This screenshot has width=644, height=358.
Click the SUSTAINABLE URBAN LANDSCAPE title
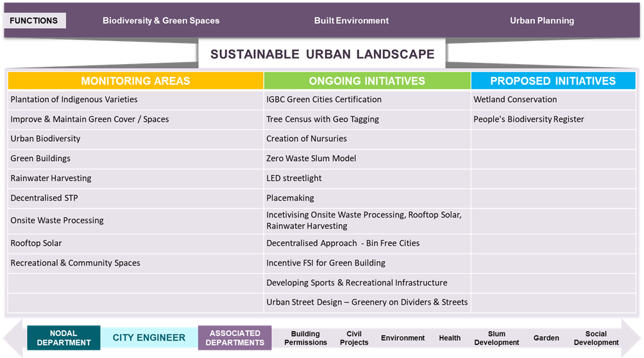coord(322,54)
